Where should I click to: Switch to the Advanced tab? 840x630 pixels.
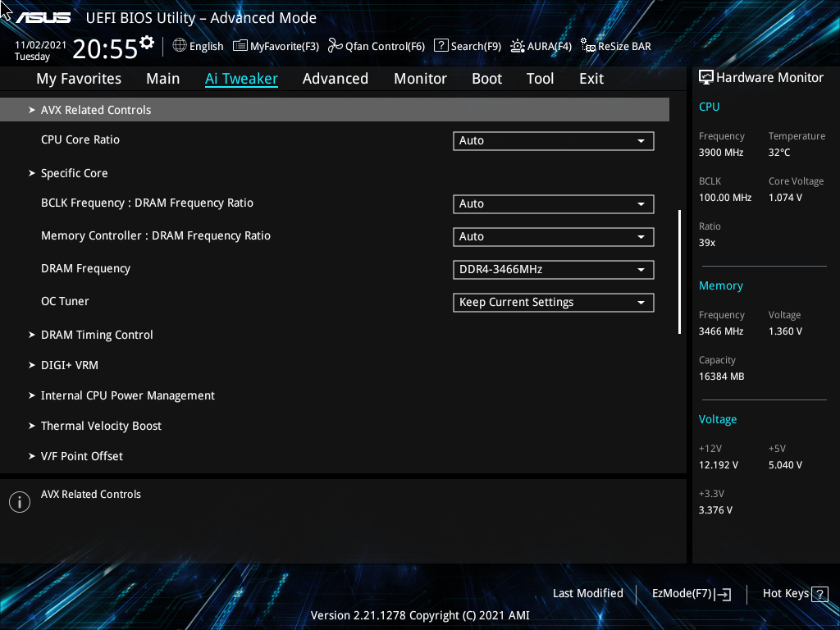click(336, 79)
